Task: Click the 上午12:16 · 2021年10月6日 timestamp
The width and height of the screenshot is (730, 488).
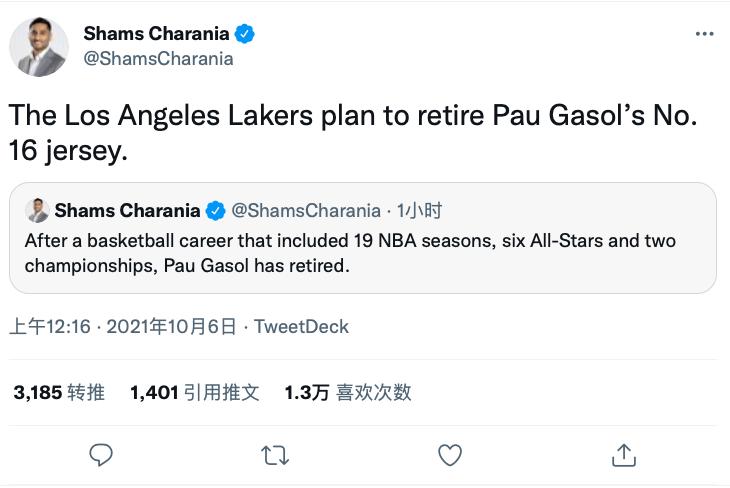Action: tap(123, 326)
